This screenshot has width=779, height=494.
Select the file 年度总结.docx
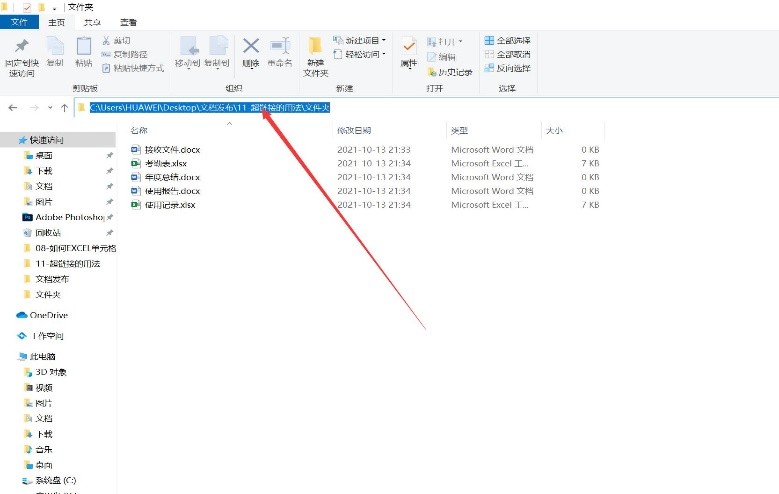click(166, 177)
